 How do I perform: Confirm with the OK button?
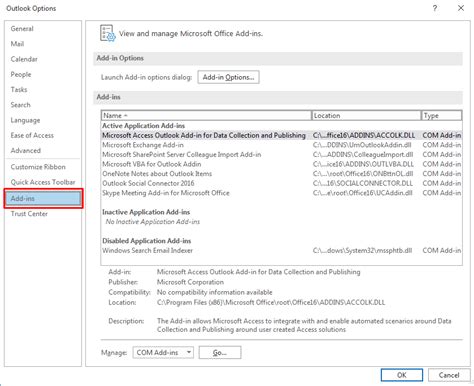tap(402, 375)
